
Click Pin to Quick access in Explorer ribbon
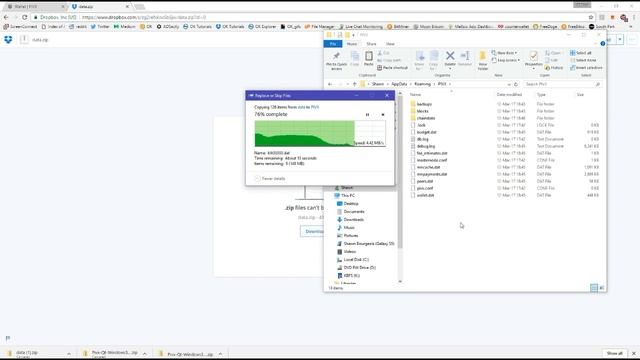click(336, 61)
